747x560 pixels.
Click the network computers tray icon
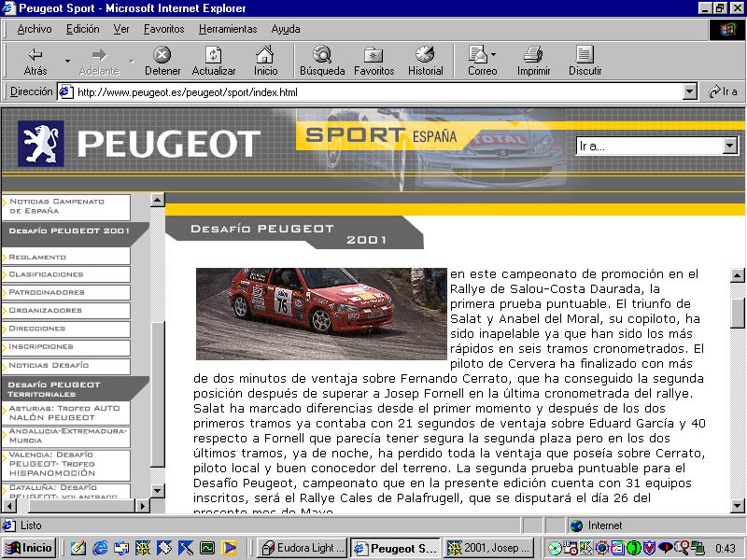click(698, 548)
